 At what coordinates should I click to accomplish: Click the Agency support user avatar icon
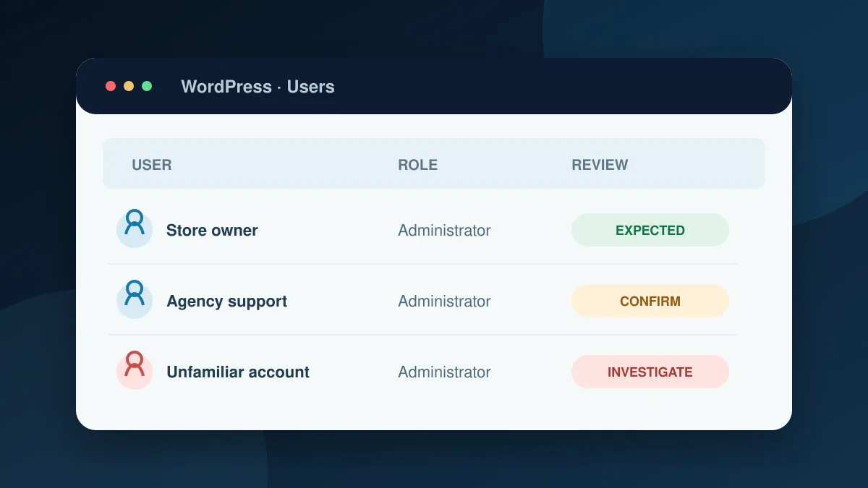coord(135,301)
